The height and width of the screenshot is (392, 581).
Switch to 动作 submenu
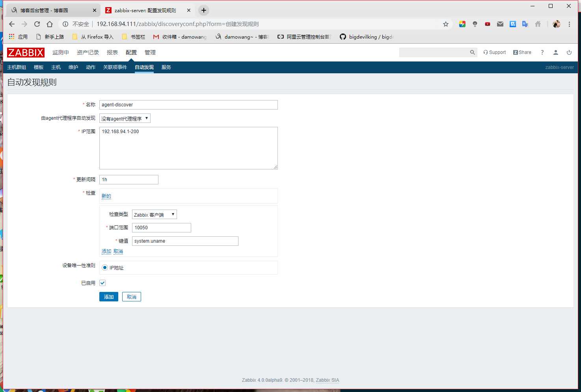click(x=91, y=67)
